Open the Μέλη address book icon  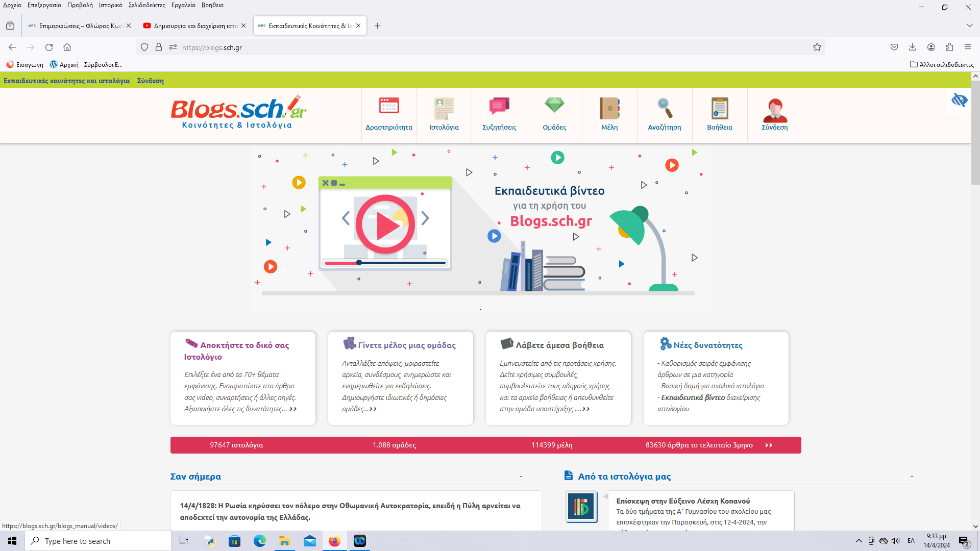[x=609, y=108]
